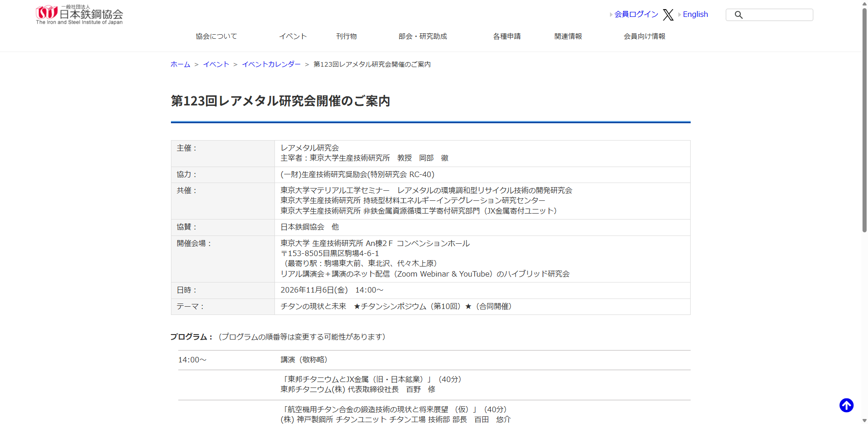Click the scrollbar down arrow
This screenshot has height=424, width=868.
click(864, 420)
